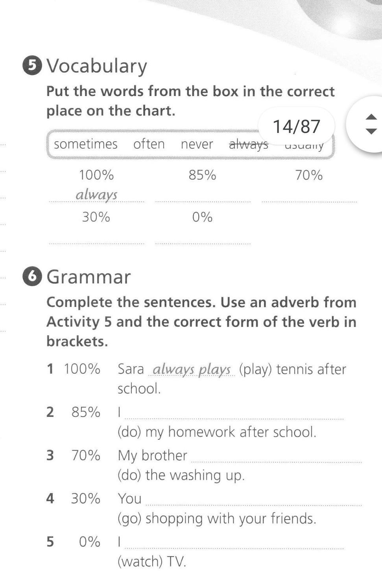Click the number 6 Grammar bullet icon
The width and height of the screenshot is (382, 588).
(32, 276)
